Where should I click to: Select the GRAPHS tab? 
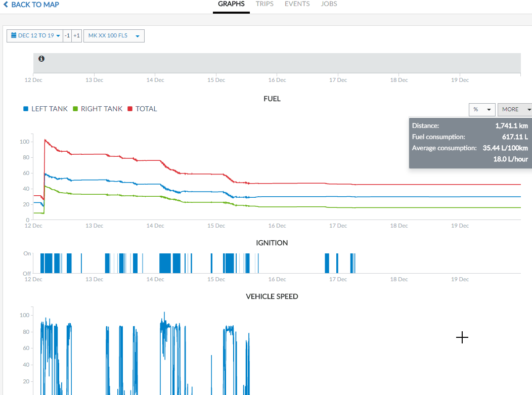tap(231, 4)
